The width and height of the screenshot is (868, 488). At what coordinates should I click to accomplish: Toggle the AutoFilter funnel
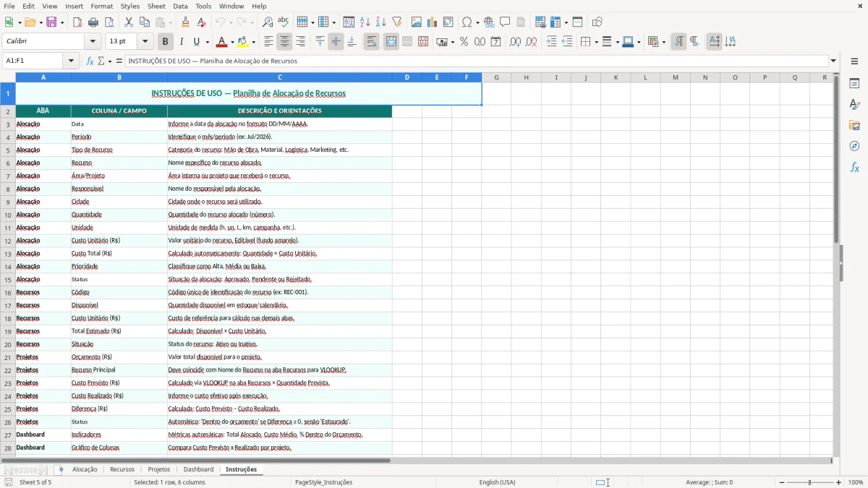pos(397,22)
